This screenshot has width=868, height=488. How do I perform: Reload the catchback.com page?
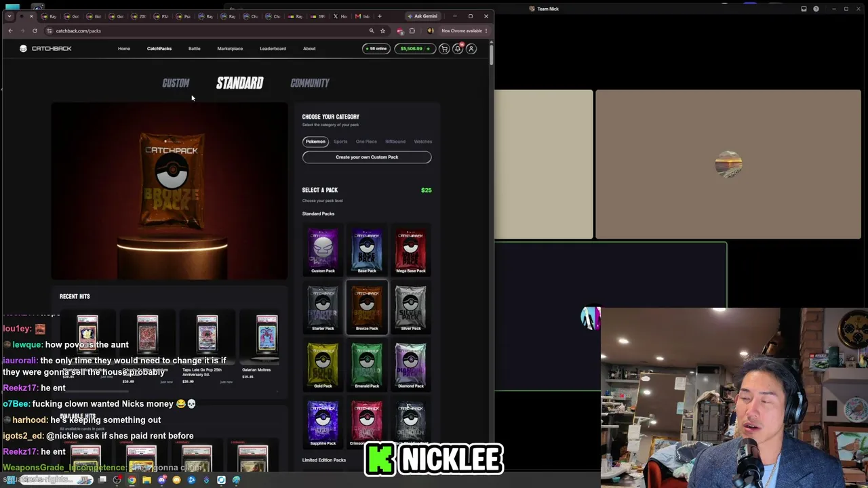35,30
